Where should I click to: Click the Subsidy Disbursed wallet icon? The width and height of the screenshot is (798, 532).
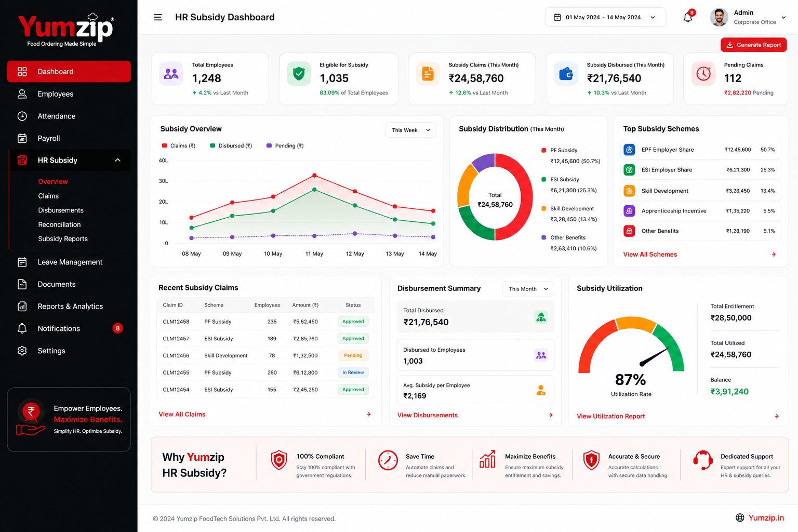[x=566, y=74]
